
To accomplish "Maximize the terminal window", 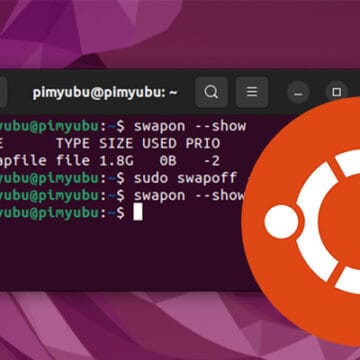I will pyautogui.click(x=337, y=92).
